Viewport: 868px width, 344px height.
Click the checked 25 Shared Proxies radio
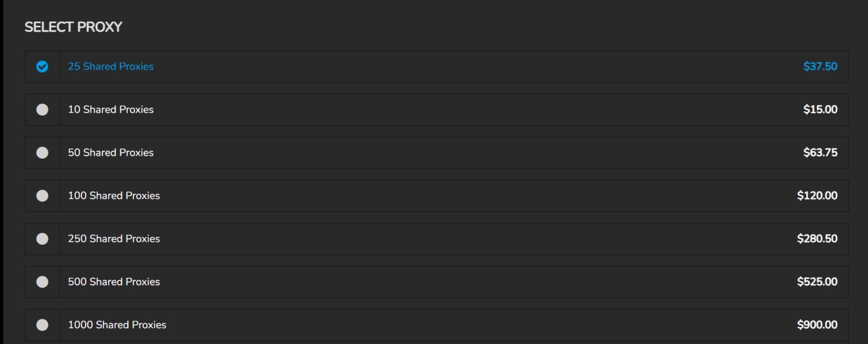[x=42, y=67]
